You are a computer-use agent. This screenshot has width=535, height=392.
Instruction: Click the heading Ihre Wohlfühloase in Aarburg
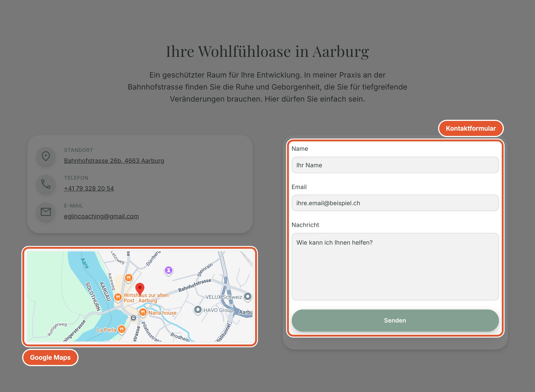267,51
